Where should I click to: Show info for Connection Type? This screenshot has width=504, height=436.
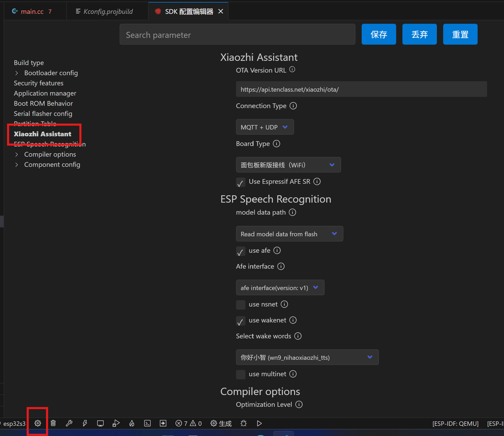pyautogui.click(x=293, y=106)
